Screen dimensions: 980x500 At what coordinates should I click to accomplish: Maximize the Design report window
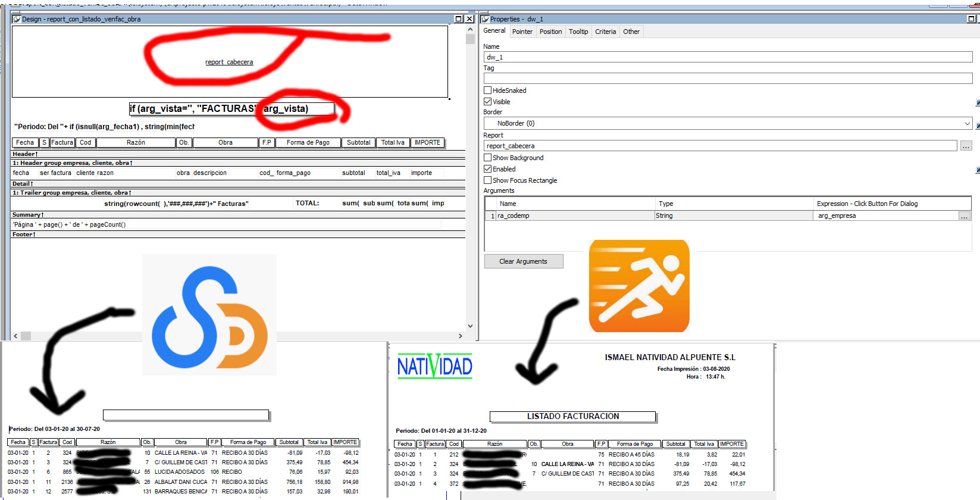(x=458, y=19)
